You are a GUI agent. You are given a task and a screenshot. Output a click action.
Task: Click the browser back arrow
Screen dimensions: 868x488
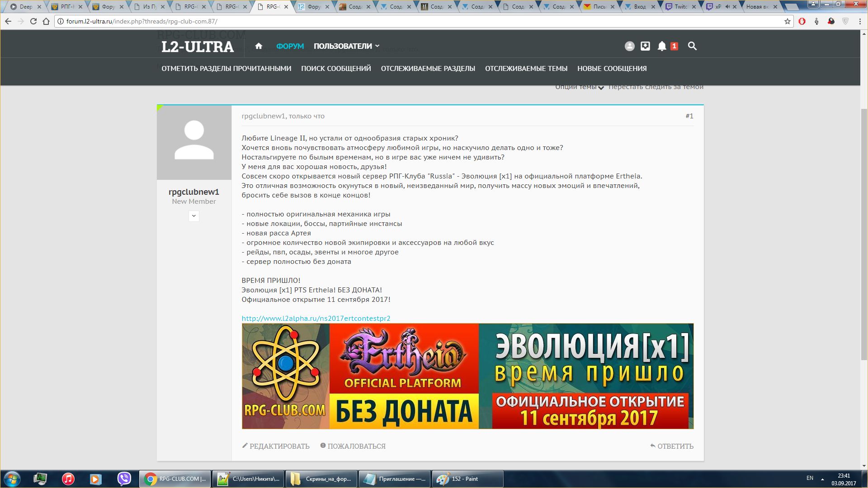8,21
